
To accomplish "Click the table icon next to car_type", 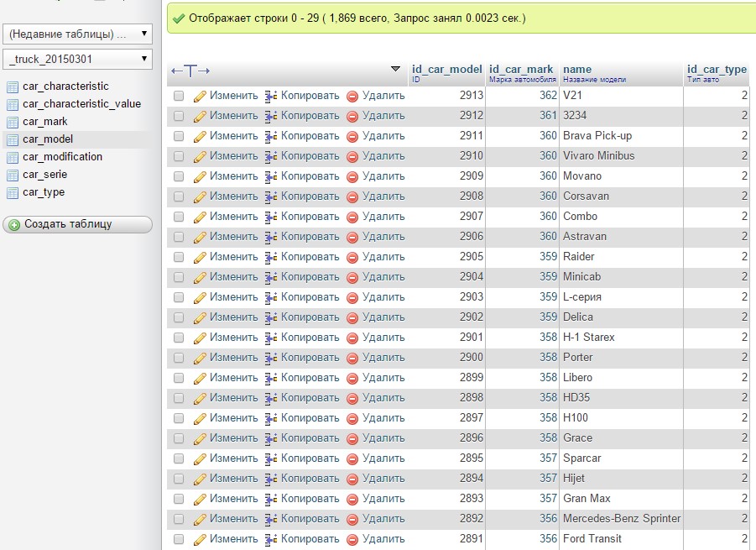I will click(x=13, y=193).
